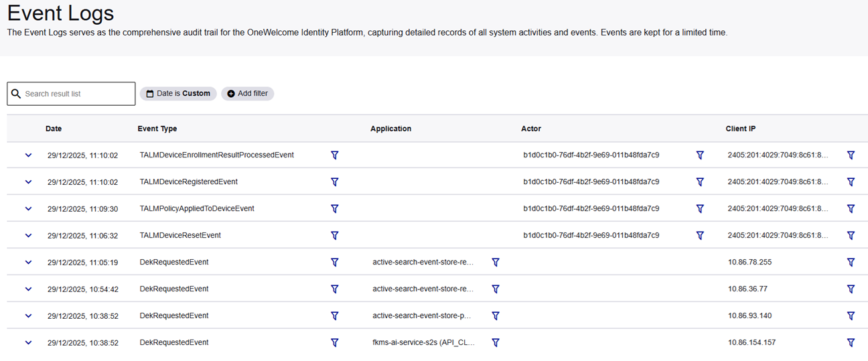868x361 pixels.
Task: Click the Client IP column header
Action: point(741,129)
